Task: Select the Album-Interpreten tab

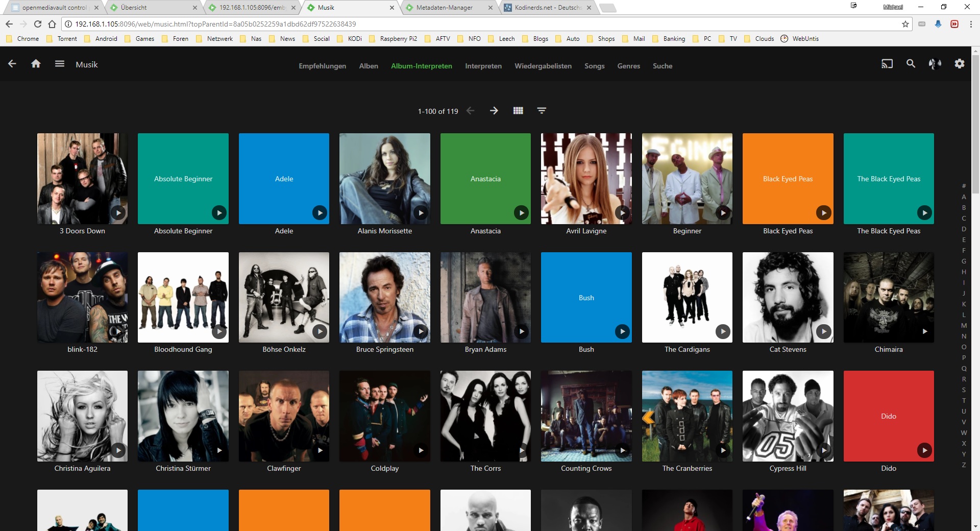Action: pyautogui.click(x=422, y=66)
